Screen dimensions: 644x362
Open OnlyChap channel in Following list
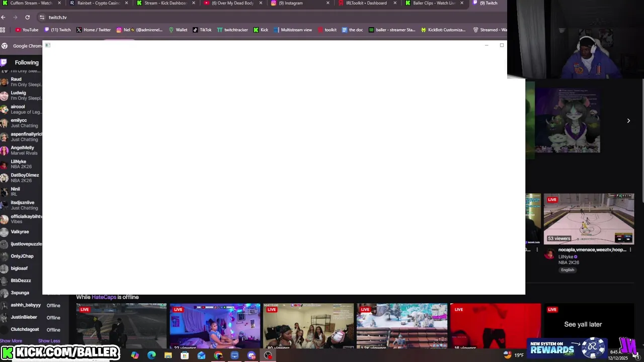[x=21, y=256]
